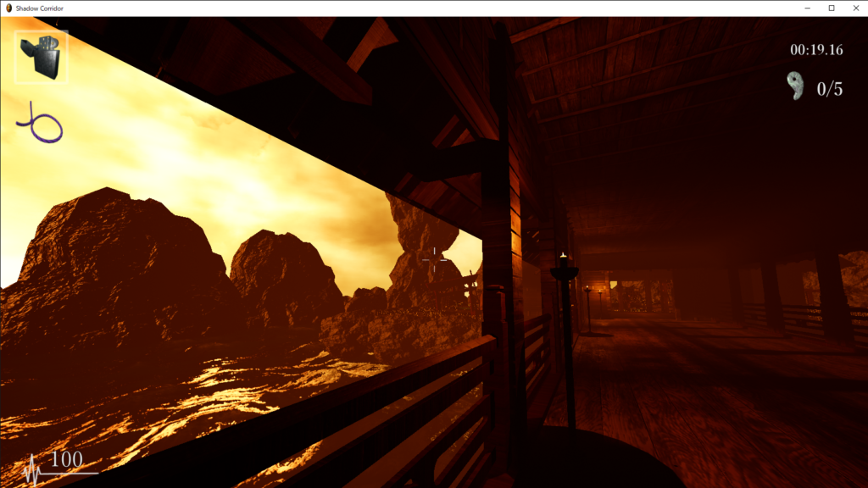The height and width of the screenshot is (488, 868).
Task: Click the white crosshair at screen center
Action: 436,260
